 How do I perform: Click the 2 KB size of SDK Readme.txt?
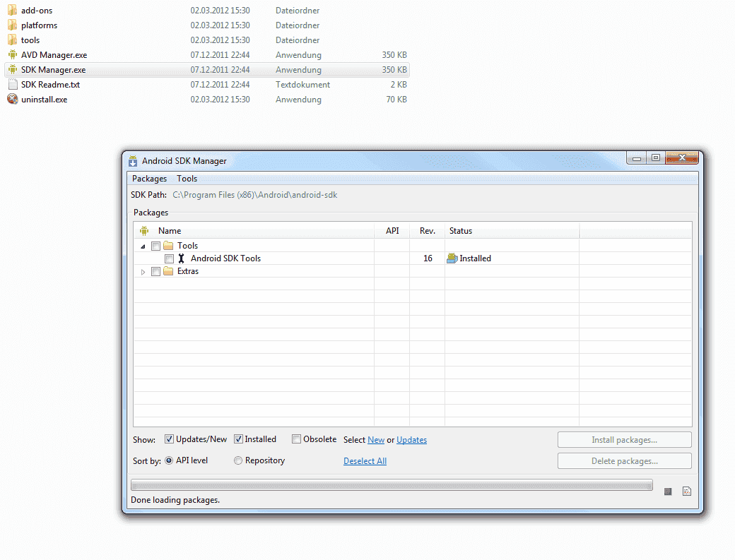click(x=399, y=85)
